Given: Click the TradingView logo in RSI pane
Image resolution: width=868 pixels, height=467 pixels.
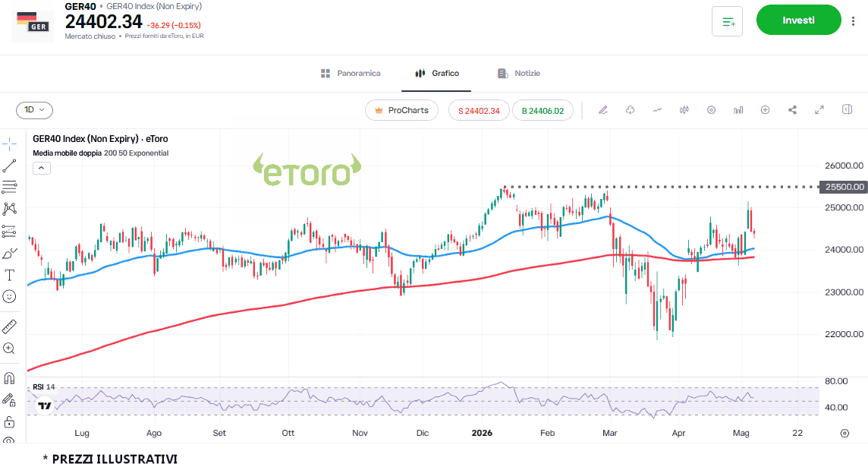Looking at the screenshot, I should click(44, 406).
